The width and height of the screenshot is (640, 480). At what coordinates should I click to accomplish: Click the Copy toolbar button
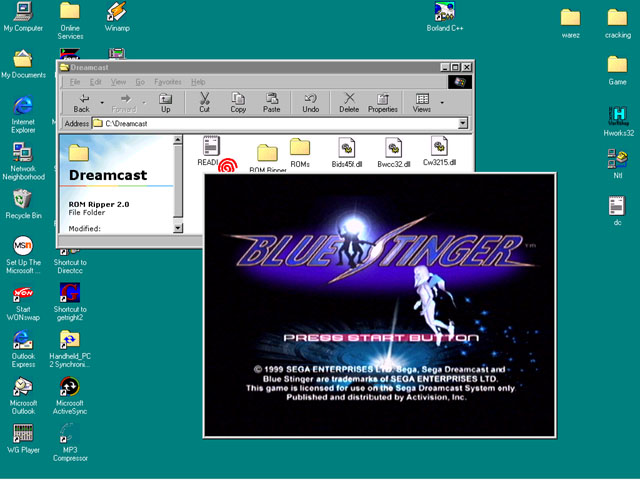click(238, 103)
